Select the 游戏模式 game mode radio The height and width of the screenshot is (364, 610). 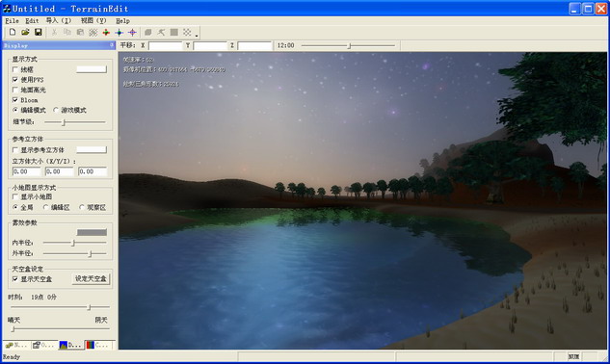point(56,110)
